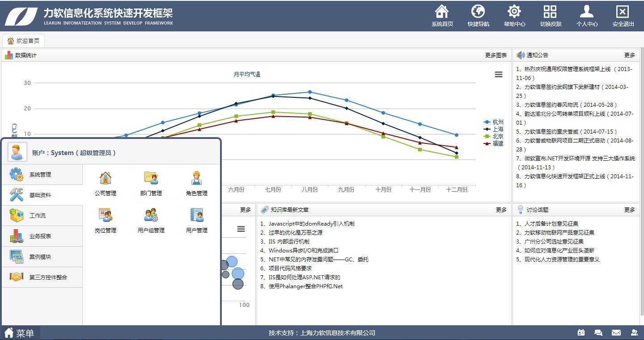Click the 菜单 start button
The height and width of the screenshot is (340, 644).
[20, 333]
